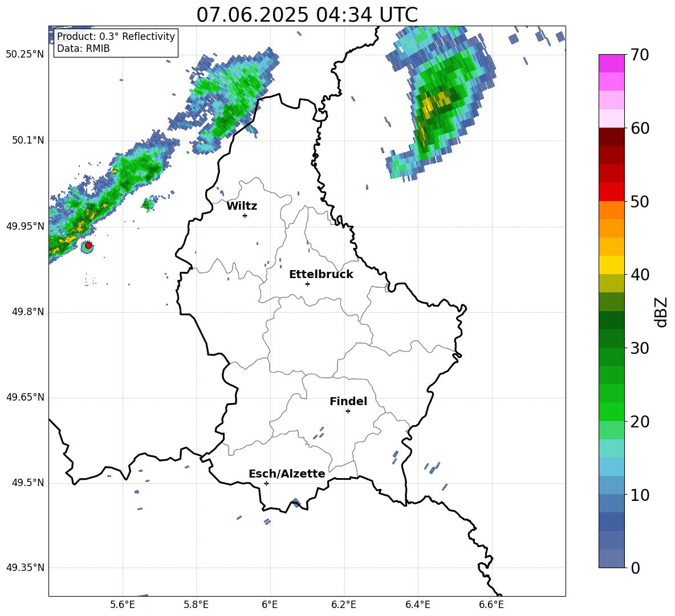Select the Esch/Alzette city label
The width and height of the screenshot is (675, 616).
coord(287,474)
